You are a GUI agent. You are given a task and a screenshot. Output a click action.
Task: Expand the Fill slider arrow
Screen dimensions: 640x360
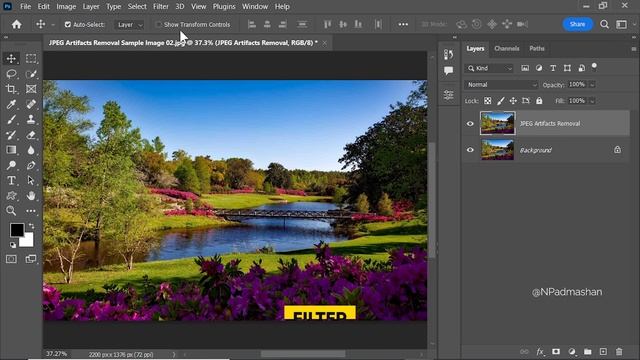coord(592,101)
